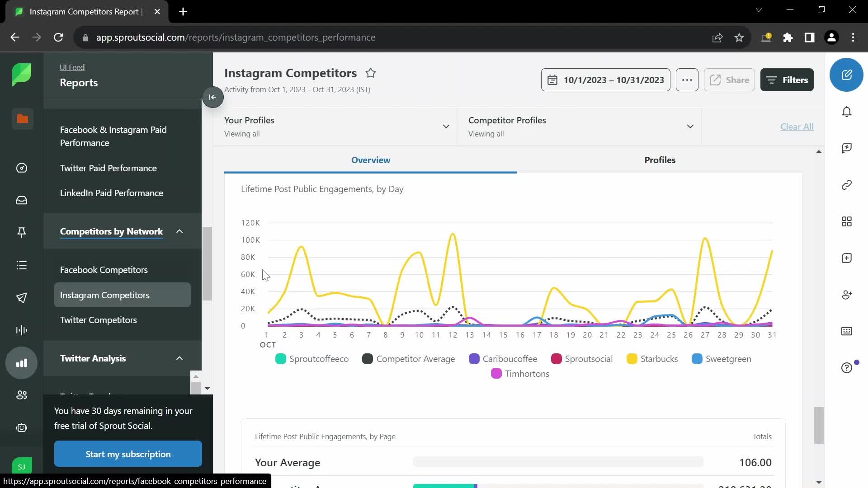Collapse the Competitors by Network section
The width and height of the screenshot is (868, 488).
(x=179, y=231)
